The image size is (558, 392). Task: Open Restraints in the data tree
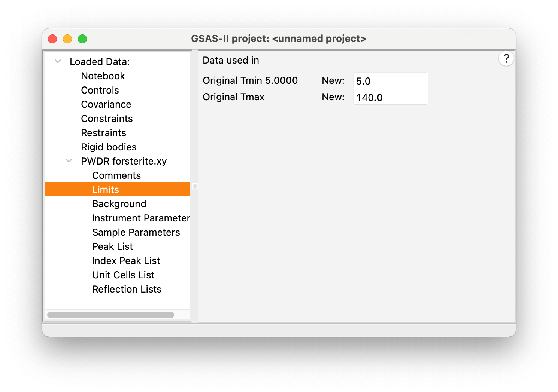click(103, 133)
